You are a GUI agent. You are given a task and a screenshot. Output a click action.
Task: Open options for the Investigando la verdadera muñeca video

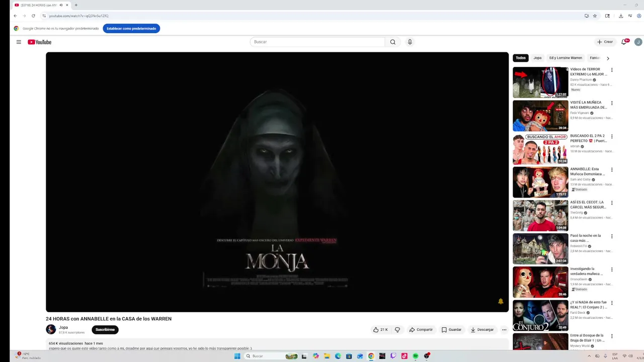[x=612, y=269]
